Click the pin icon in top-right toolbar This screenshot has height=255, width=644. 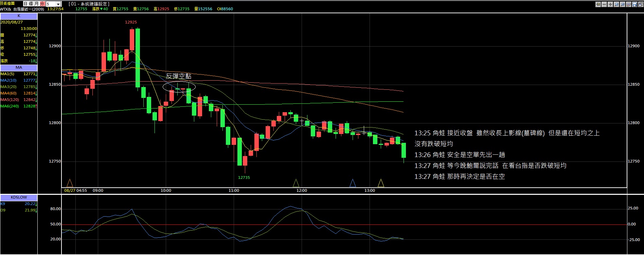[598, 4]
